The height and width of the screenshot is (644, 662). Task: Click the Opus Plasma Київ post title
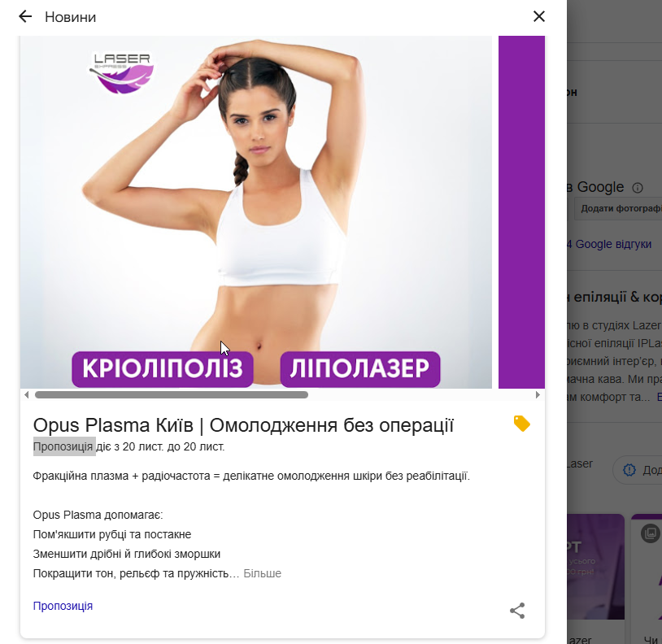click(x=243, y=425)
